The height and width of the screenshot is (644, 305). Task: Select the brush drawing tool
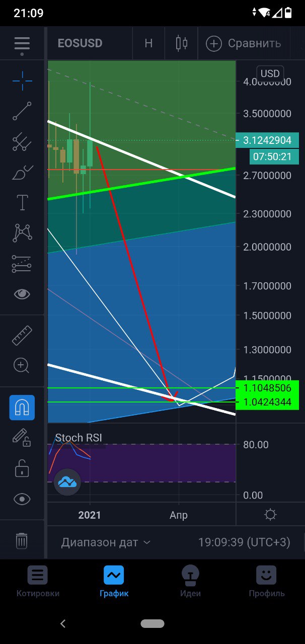22,173
